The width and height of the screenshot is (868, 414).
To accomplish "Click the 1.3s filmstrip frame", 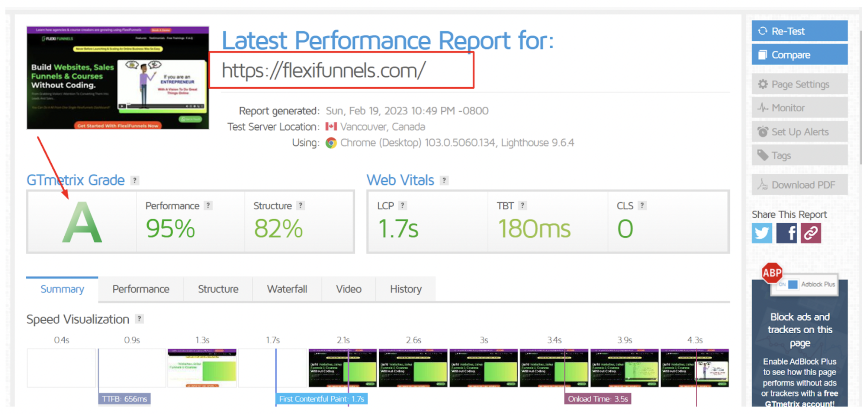I will pos(202,368).
